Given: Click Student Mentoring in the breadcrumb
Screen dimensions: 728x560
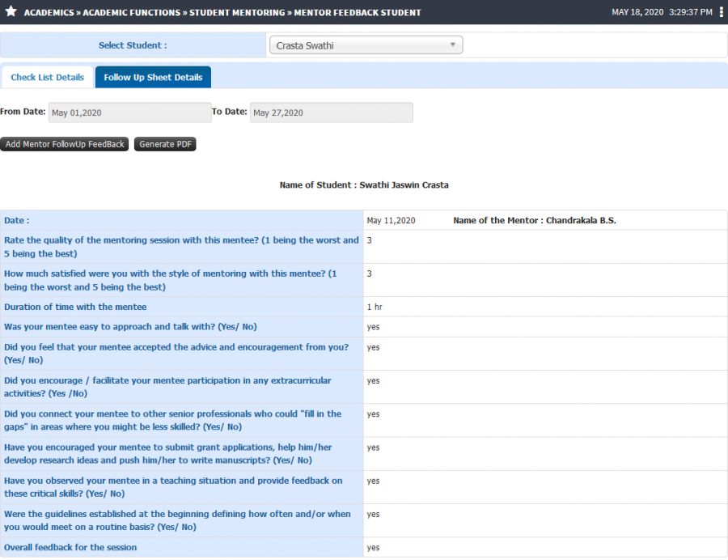Looking at the screenshot, I should tap(237, 12).
